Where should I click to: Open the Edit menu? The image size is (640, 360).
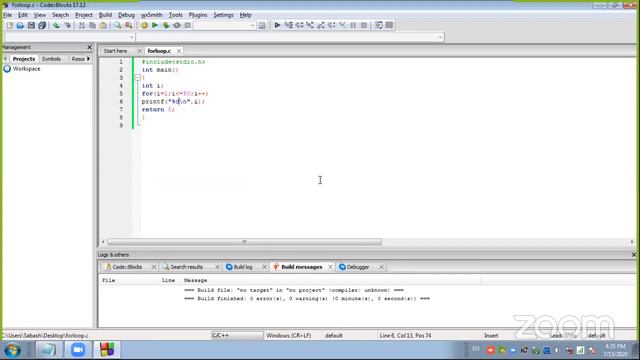(23, 15)
